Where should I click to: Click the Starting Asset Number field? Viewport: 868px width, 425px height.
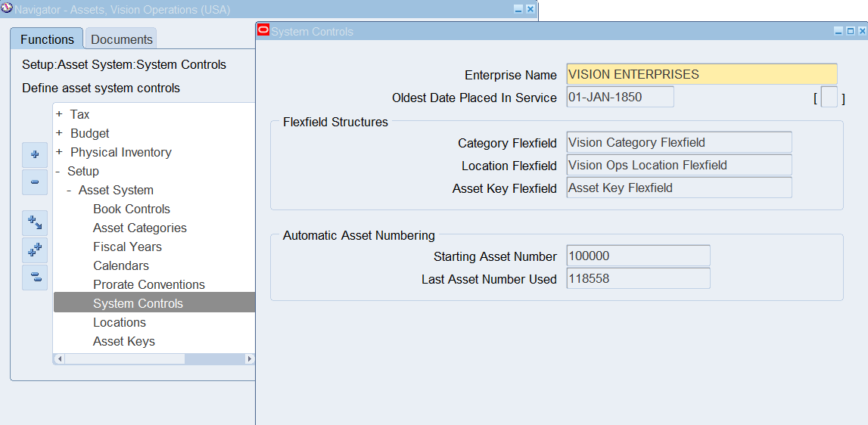point(638,256)
